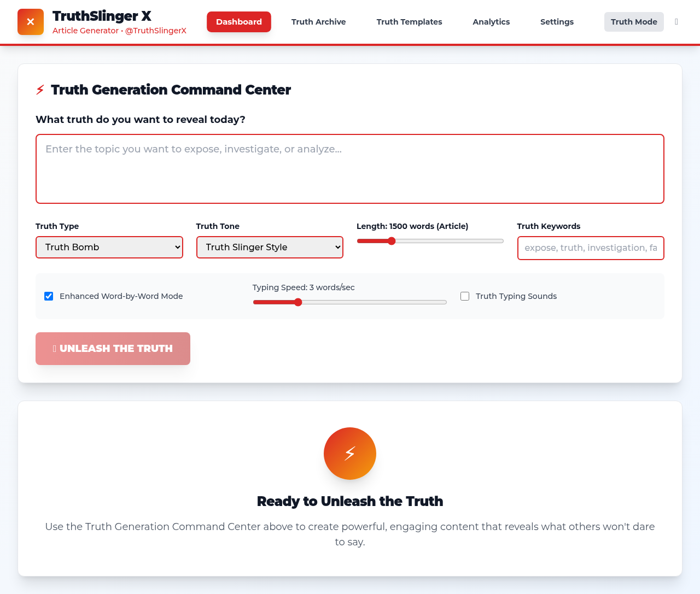700x594 pixels.
Task: Disable Enhanced Word-by-Word Mode
Action: tap(49, 296)
